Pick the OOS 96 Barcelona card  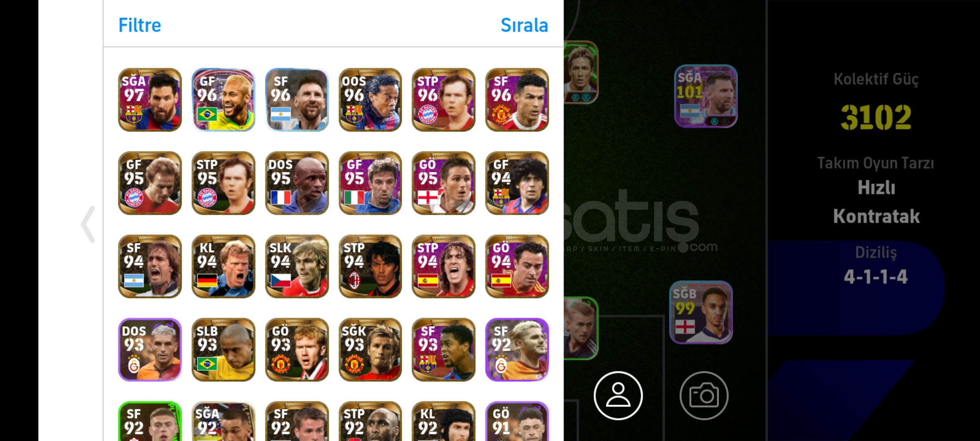tap(370, 100)
